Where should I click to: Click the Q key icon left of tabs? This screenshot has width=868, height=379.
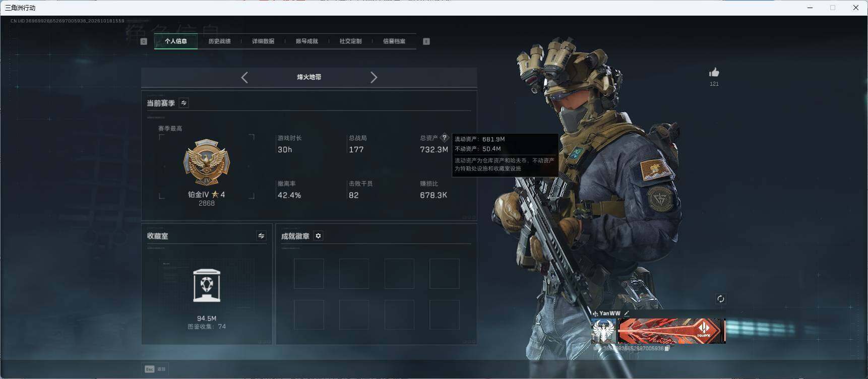(144, 41)
